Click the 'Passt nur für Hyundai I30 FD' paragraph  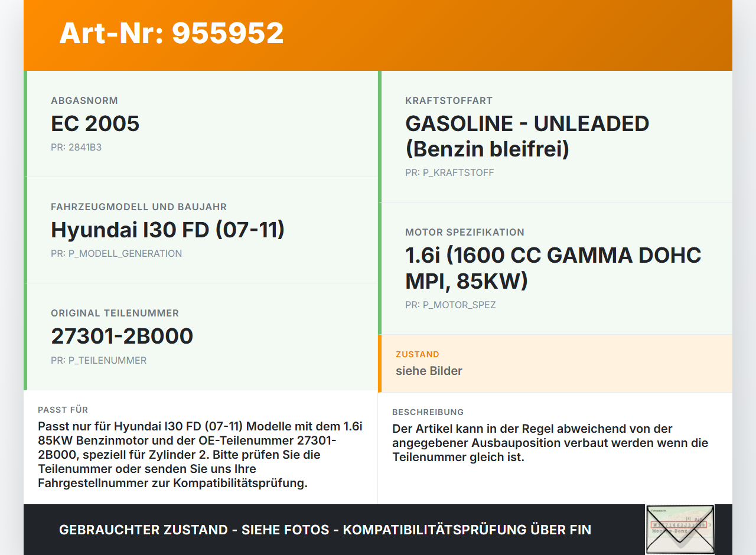(200, 455)
